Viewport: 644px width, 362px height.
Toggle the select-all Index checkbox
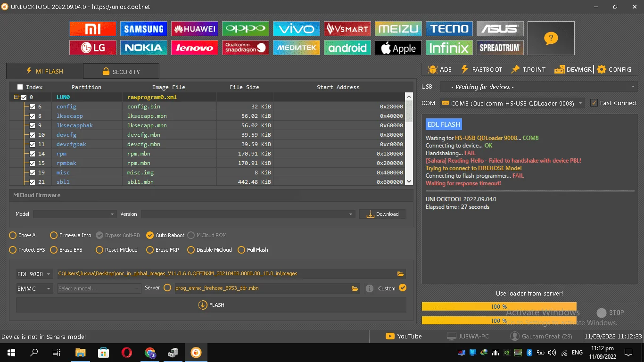20,87
